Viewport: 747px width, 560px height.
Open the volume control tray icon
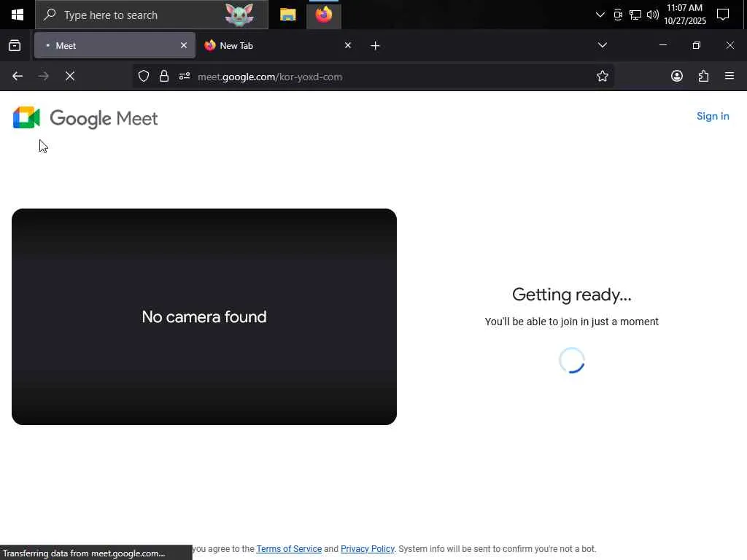[x=652, y=15]
